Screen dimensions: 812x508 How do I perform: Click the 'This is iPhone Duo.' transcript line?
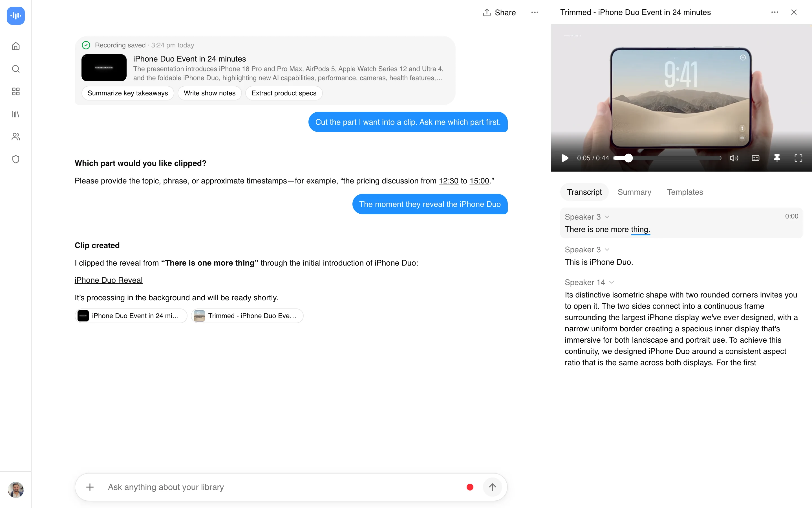click(599, 262)
